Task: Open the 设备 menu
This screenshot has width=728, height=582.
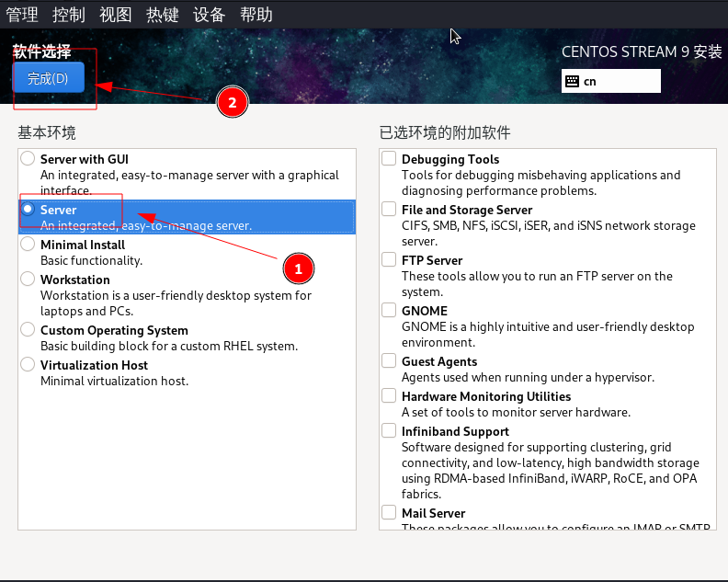Action: coord(210,15)
